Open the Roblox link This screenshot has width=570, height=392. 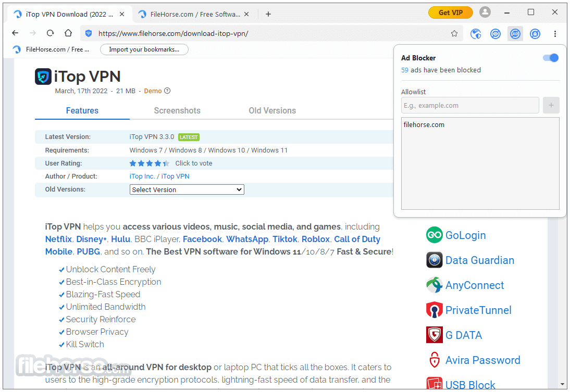(316, 239)
